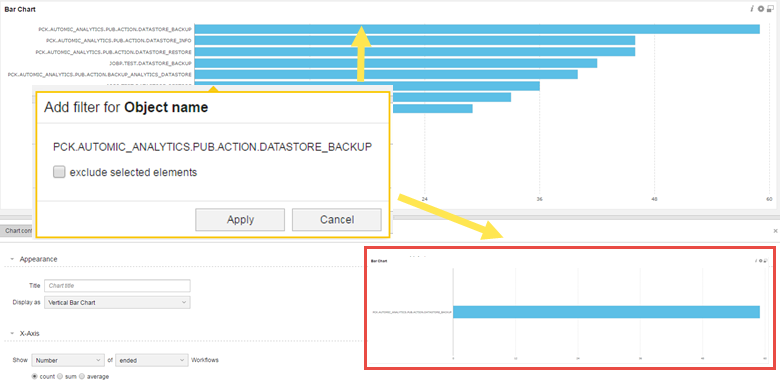Select the sum radio button
The height and width of the screenshot is (383, 780).
point(60,377)
